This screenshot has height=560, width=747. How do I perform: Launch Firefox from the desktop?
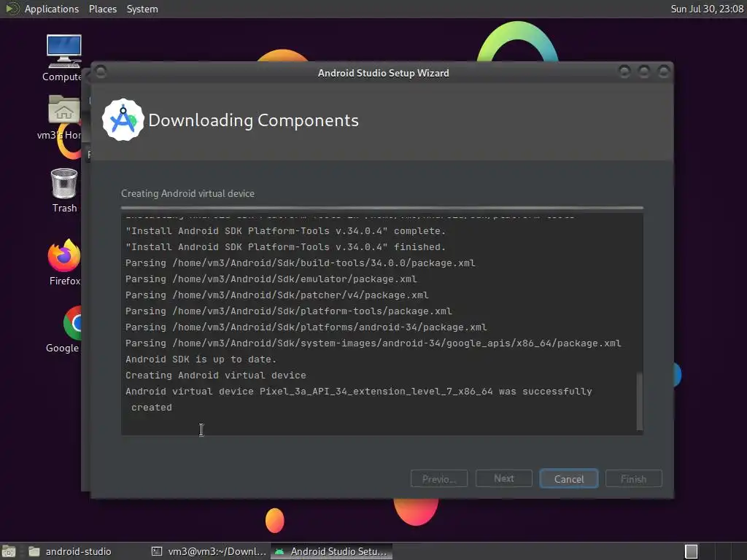click(64, 262)
